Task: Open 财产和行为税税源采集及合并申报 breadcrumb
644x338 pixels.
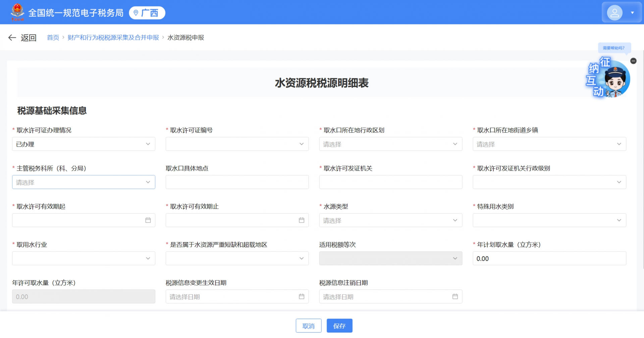Action: pyautogui.click(x=113, y=38)
